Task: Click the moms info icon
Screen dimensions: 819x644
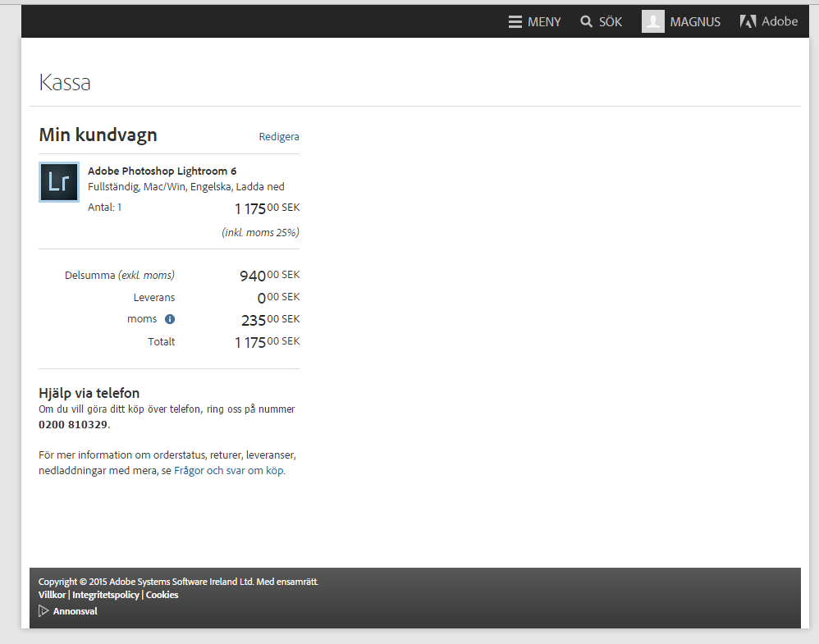Action: 170,319
